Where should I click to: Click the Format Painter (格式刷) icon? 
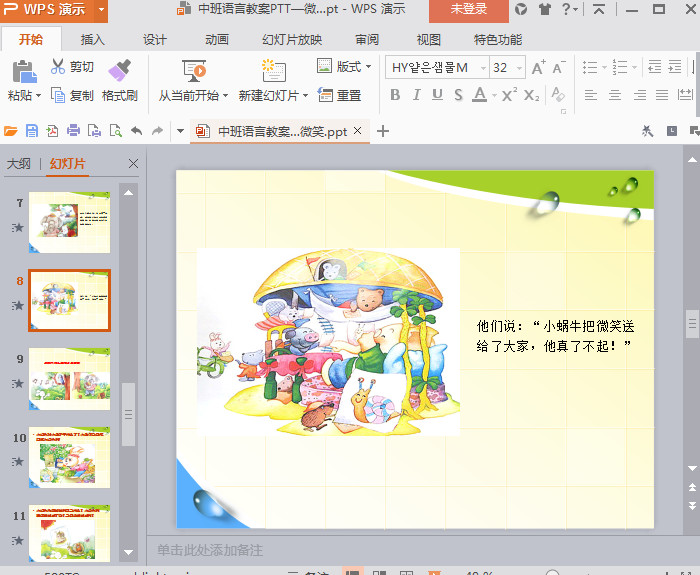point(120,70)
